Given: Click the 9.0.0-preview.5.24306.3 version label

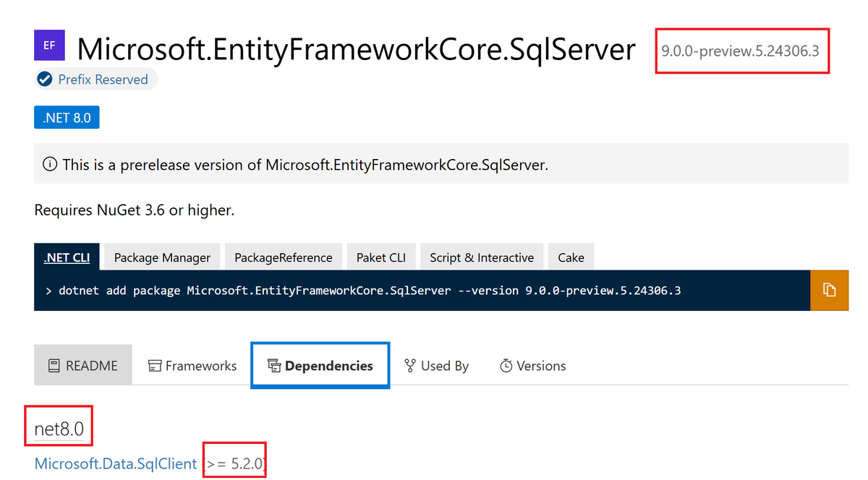Looking at the screenshot, I should tap(741, 51).
